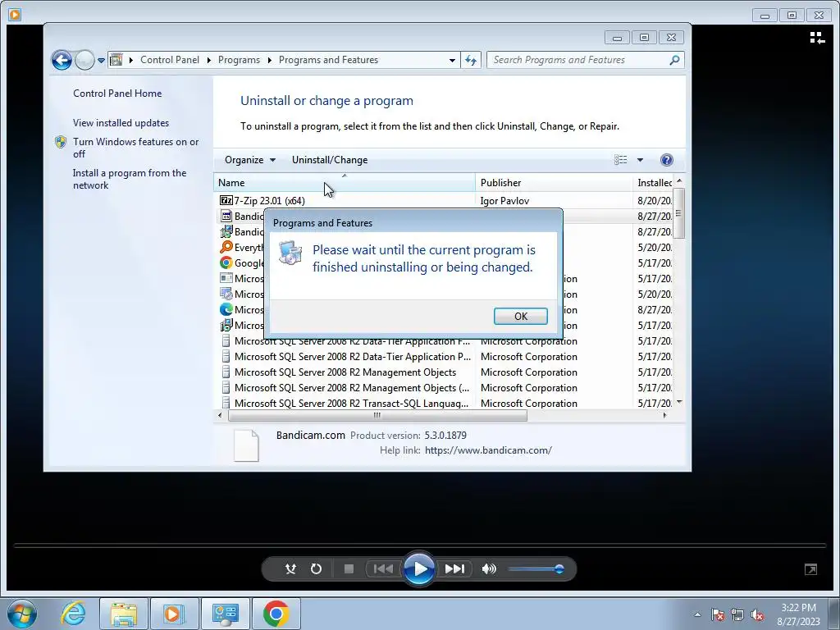Click the Everything search program icon
Viewport: 840px width, 630px height.
point(226,247)
